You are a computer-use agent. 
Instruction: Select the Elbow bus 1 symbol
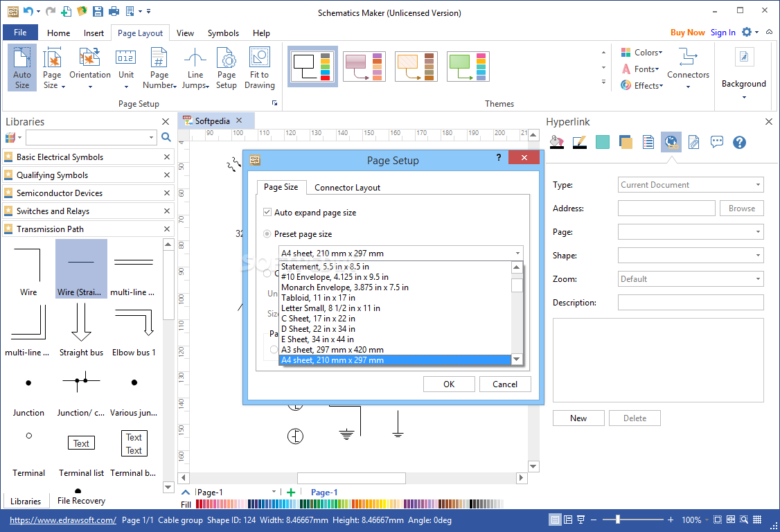pos(134,330)
